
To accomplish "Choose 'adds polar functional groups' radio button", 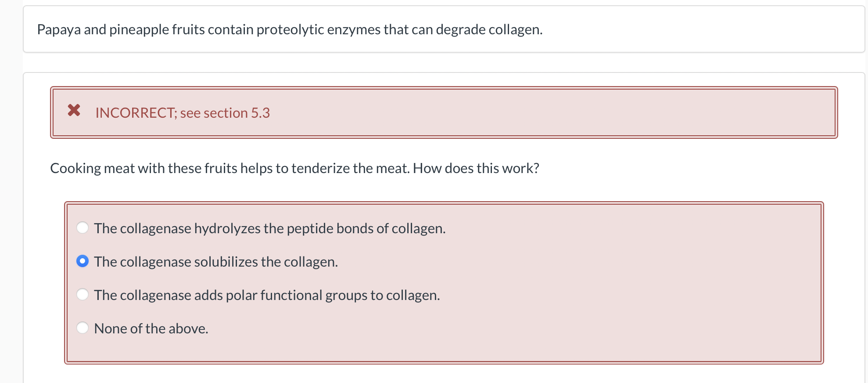I will [82, 294].
